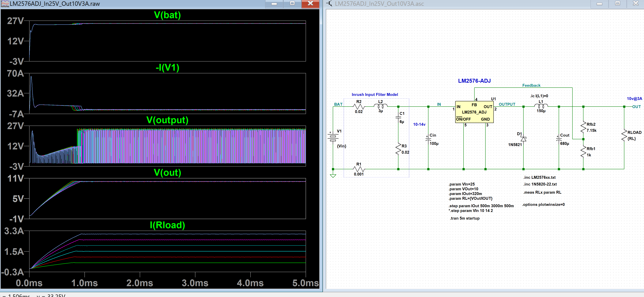
Task: Maximize the waveform .raw window
Action: [x=292, y=4]
